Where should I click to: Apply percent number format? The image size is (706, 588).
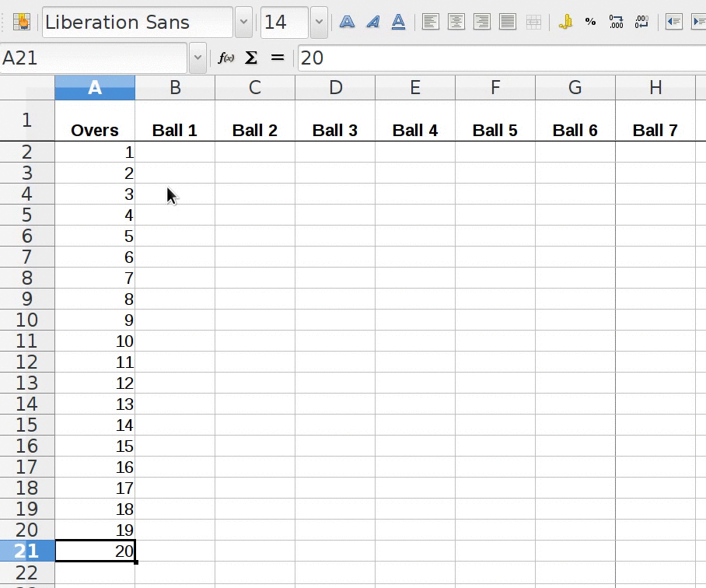click(591, 22)
